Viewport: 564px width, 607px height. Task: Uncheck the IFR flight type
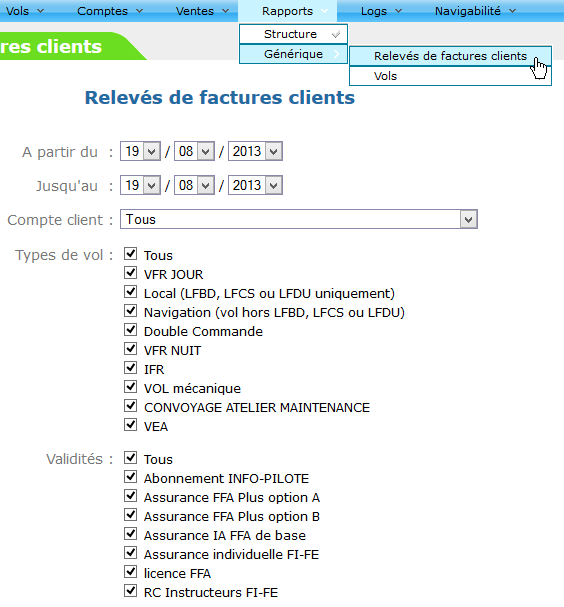click(x=130, y=368)
